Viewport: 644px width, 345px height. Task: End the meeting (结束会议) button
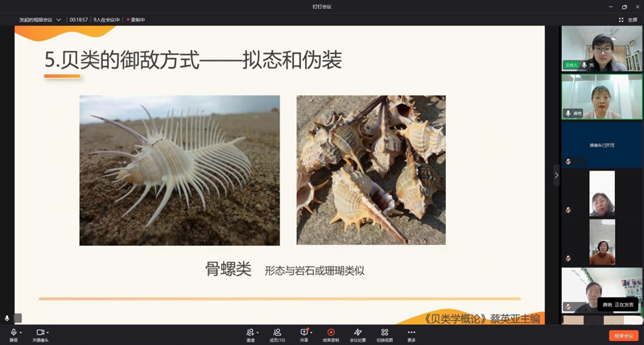click(x=623, y=335)
